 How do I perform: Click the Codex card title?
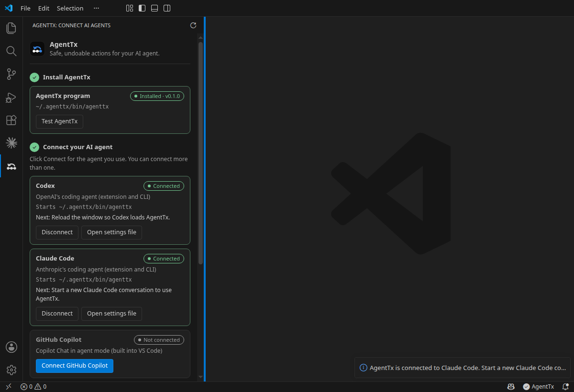[45, 186]
